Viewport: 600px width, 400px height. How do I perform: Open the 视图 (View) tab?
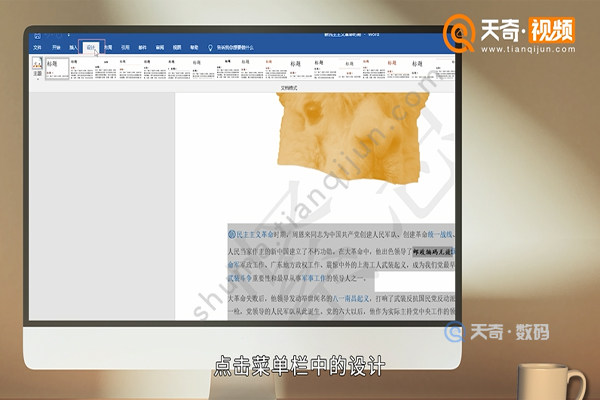tap(177, 47)
